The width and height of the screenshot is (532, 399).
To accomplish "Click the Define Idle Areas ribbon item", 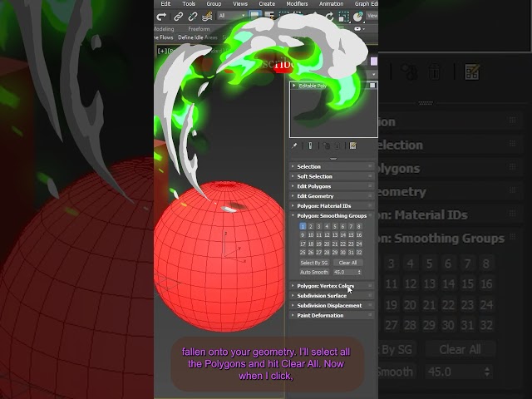I will (x=198, y=37).
